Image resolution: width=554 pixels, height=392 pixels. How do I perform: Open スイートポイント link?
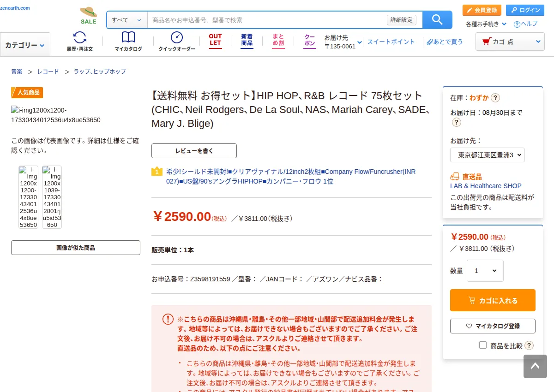point(391,42)
